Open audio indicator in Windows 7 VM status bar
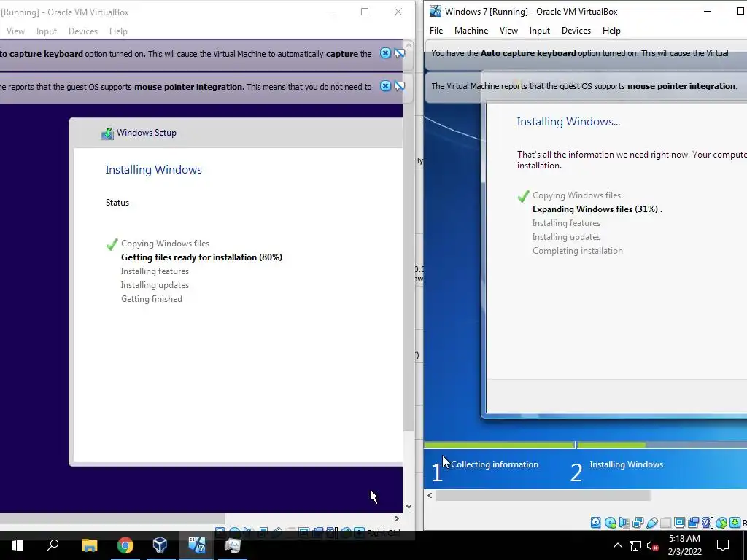 click(x=624, y=523)
